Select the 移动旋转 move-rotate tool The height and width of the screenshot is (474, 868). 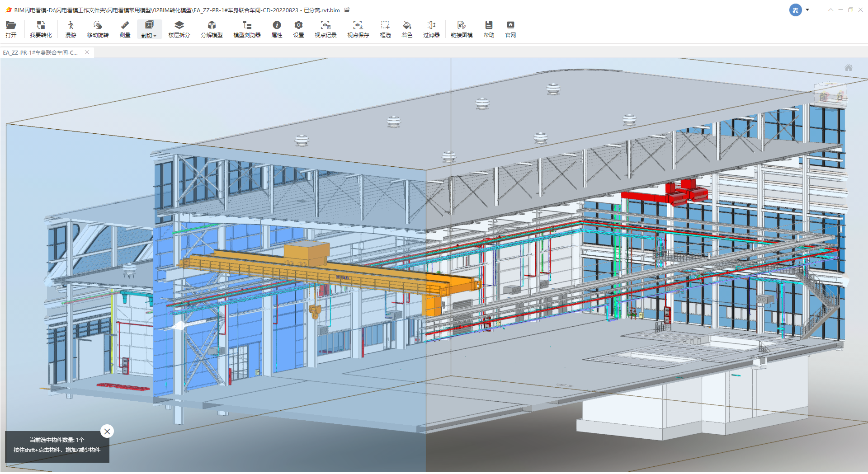[x=98, y=29]
